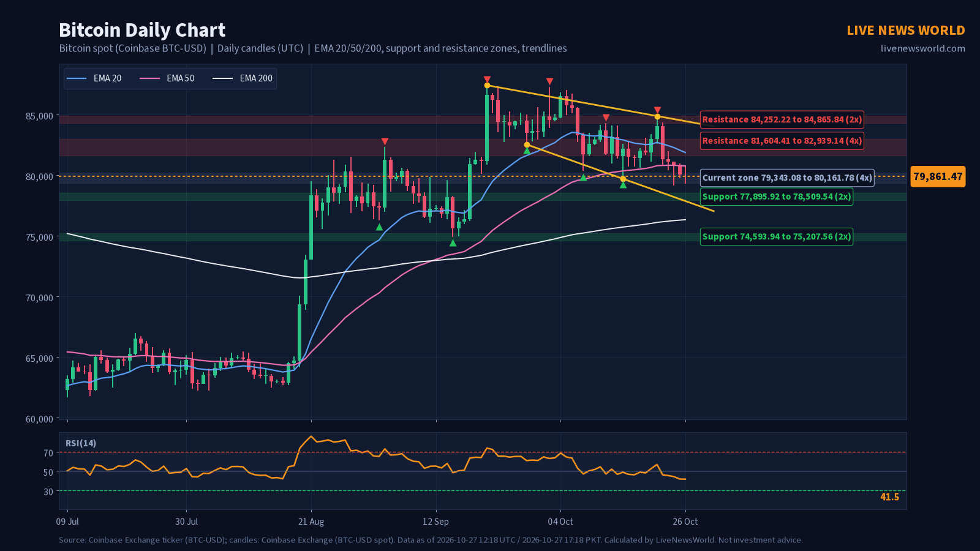Click the orange 41.5 RSI value
The width and height of the screenshot is (980, 551).
click(x=889, y=497)
